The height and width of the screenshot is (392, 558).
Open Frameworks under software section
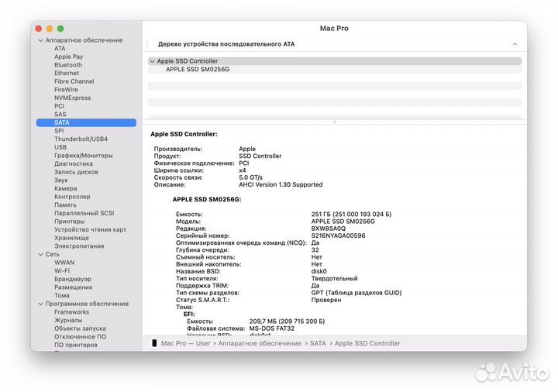(x=71, y=312)
